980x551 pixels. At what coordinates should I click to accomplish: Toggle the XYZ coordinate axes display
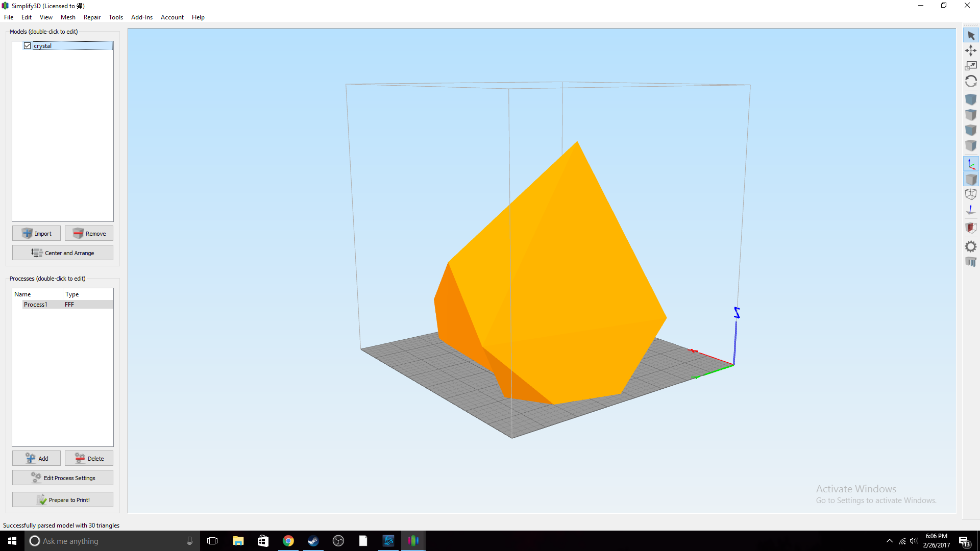[x=971, y=164]
